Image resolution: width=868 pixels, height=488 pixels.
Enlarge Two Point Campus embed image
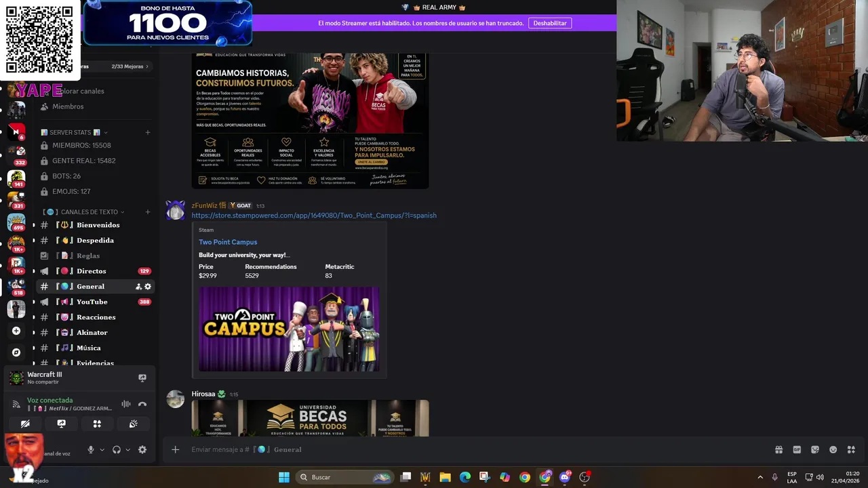tap(289, 329)
